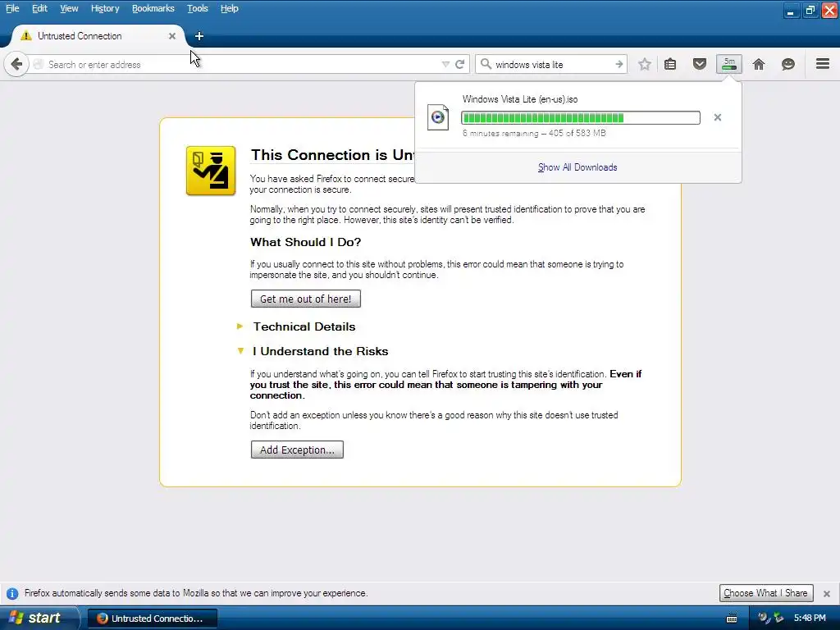Click the tab's warning triangle icon
Image resolution: width=840 pixels, height=630 pixels.
click(25, 36)
